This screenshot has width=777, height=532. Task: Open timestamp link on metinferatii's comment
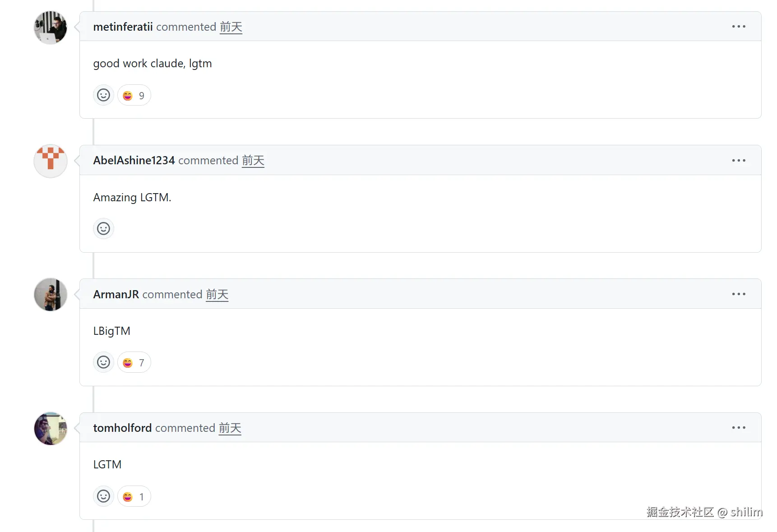tap(231, 27)
